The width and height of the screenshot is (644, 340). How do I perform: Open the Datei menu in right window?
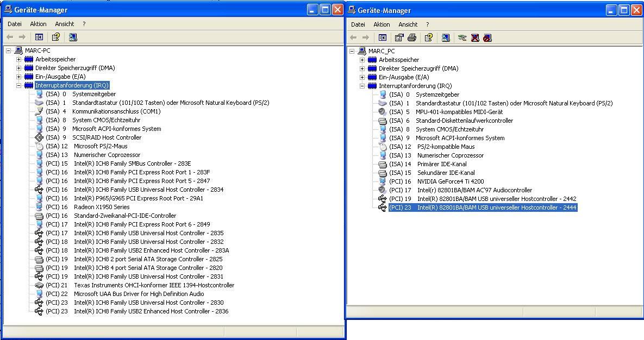pyautogui.click(x=358, y=24)
